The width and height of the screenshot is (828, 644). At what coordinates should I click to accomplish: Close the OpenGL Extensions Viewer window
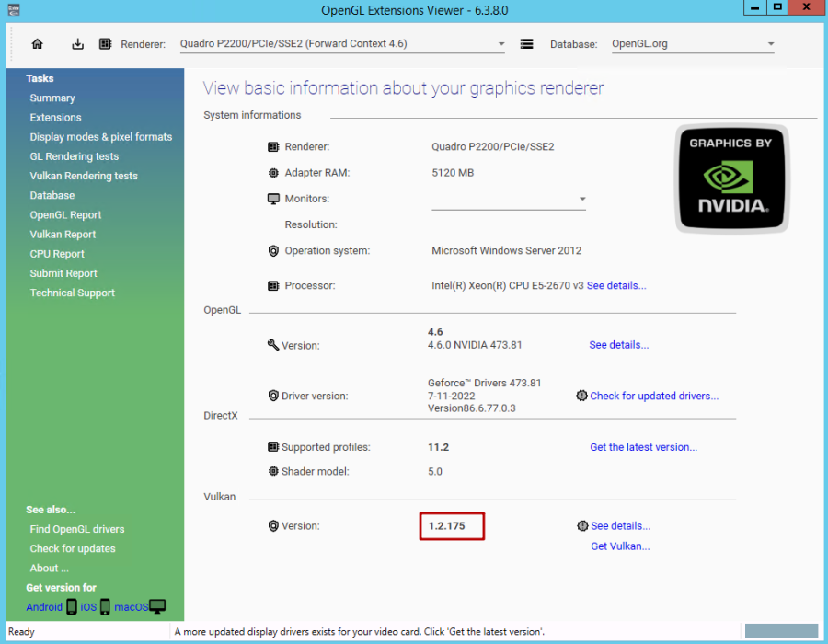click(x=806, y=7)
